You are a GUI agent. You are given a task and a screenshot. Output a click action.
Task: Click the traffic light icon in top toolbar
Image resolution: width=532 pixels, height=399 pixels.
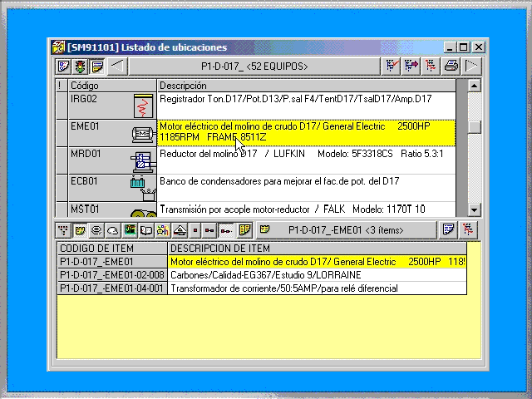(x=81, y=66)
